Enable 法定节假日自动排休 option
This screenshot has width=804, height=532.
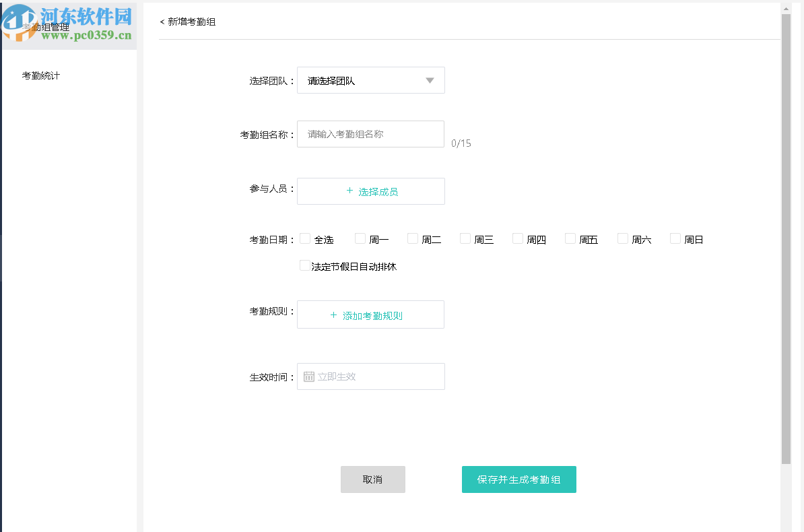coord(305,265)
